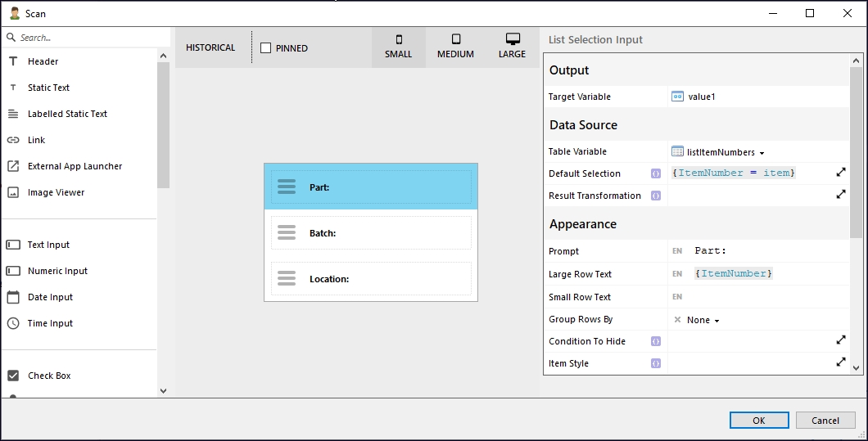Pick the Link component icon
Screen dimensions: 868x441
13,140
